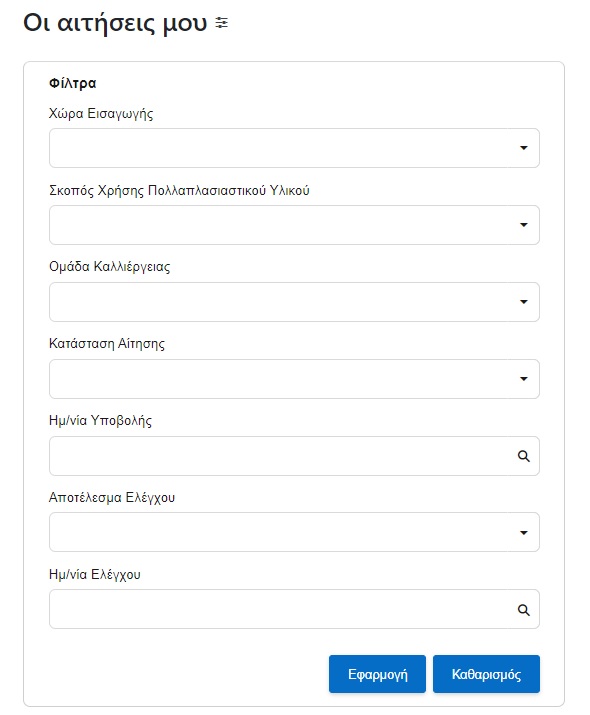This screenshot has width=590, height=715.
Task: Click the Οι αιτήσεις μου heading
Action: tap(115, 23)
